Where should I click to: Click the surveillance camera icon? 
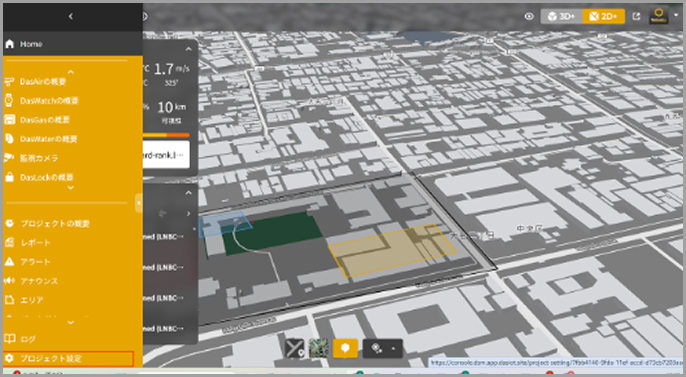9,158
